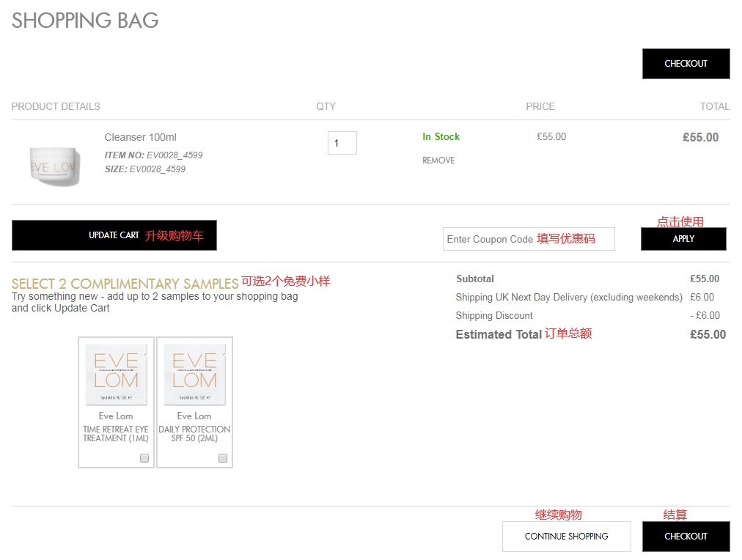The width and height of the screenshot is (742, 560).
Task: Click the CONTINUE SHOPPING button
Action: pos(567,537)
